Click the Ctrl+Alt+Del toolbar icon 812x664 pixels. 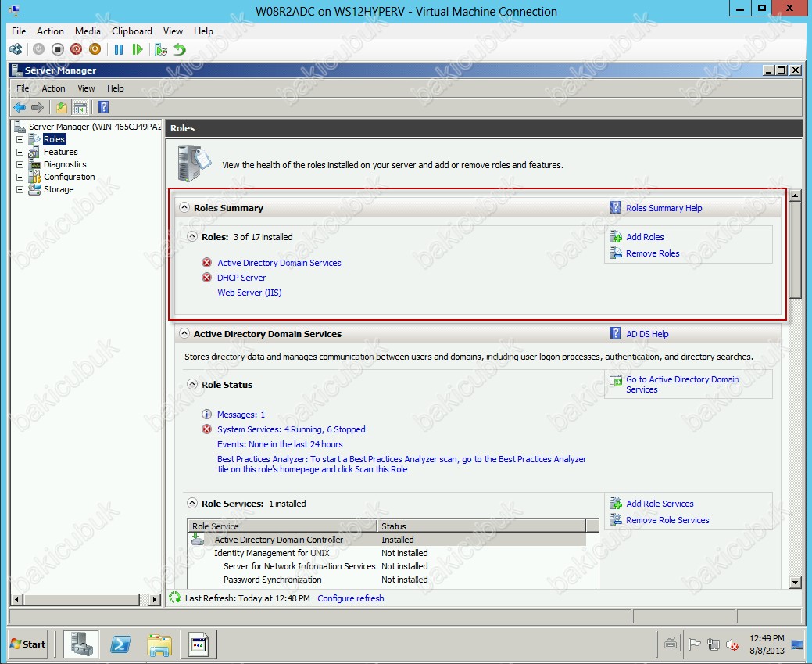click(x=16, y=49)
